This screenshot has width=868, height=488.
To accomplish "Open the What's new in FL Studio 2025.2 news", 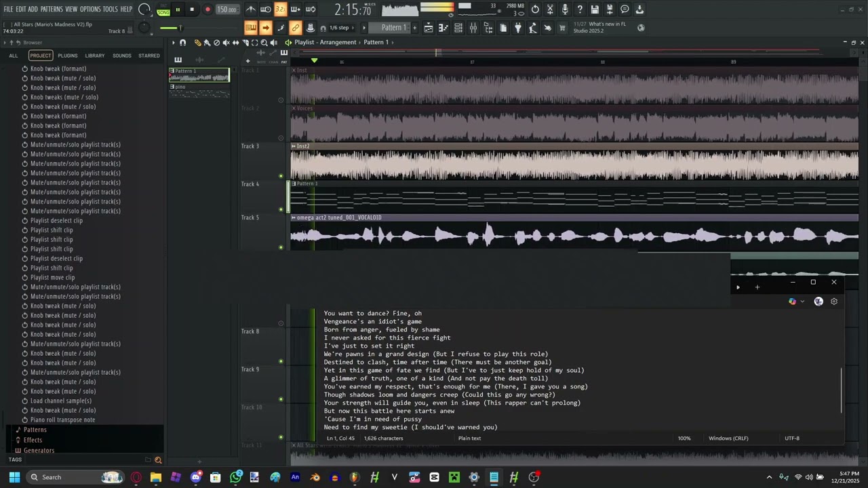I will [x=606, y=27].
